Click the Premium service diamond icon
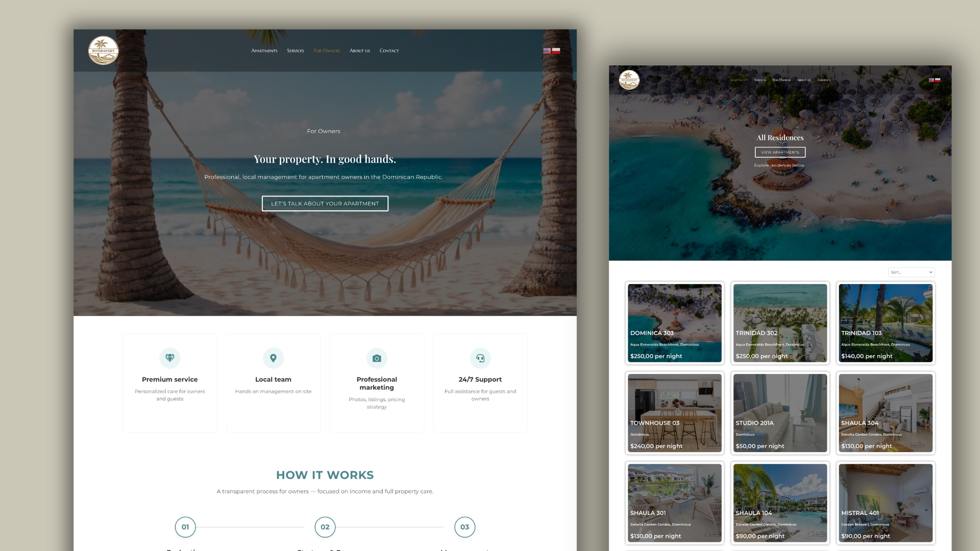980x551 pixels. (x=170, y=358)
